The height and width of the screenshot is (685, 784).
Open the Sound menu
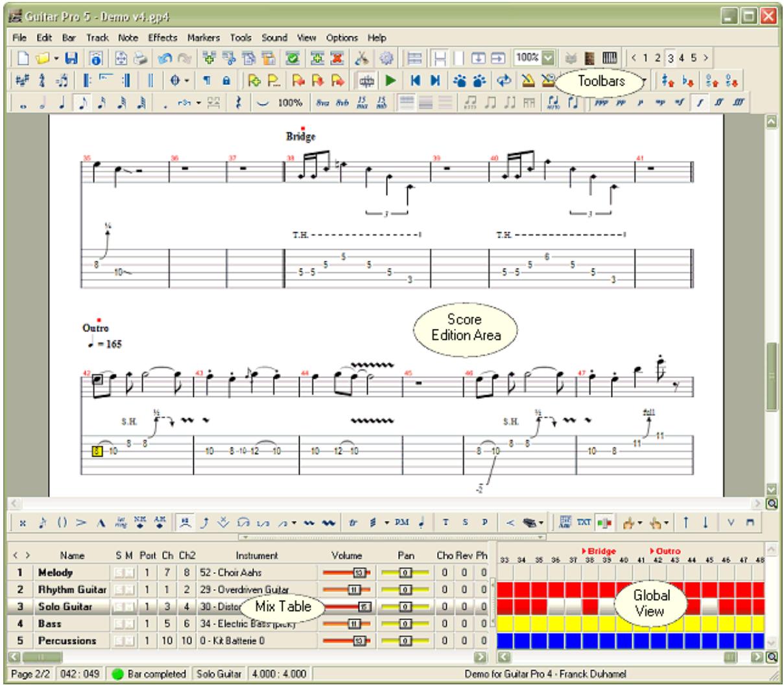pos(274,38)
